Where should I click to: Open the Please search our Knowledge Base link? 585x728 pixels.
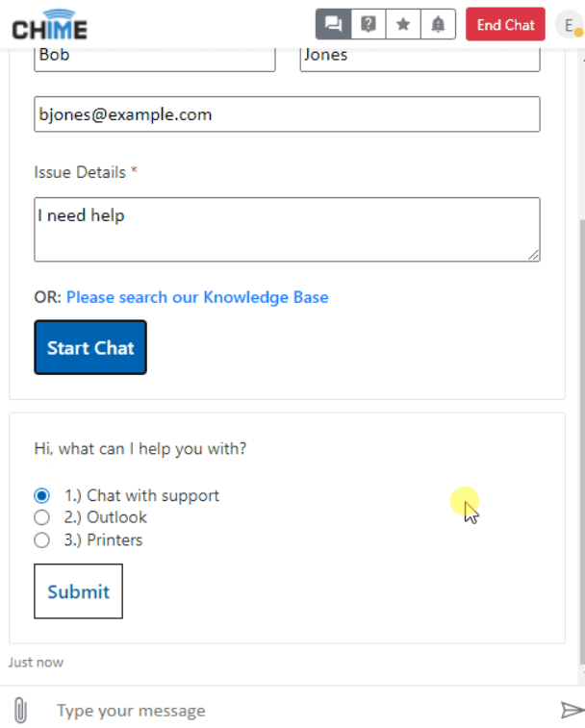(x=197, y=297)
